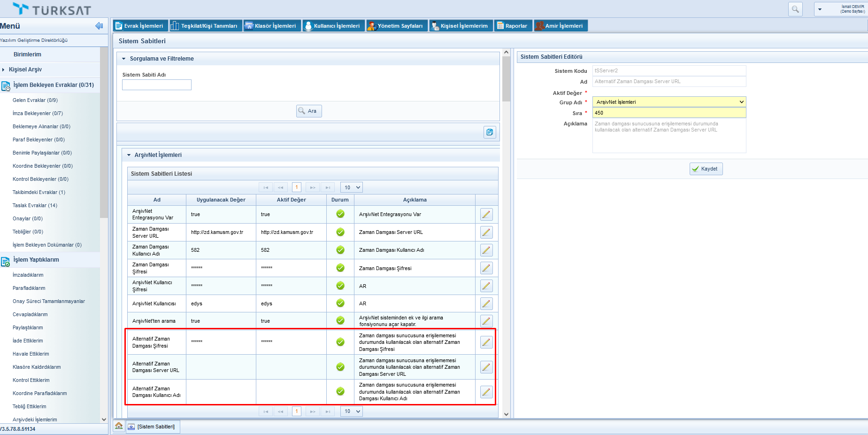Click the home icon in bottom bar
The image size is (868, 435).
(x=119, y=426)
